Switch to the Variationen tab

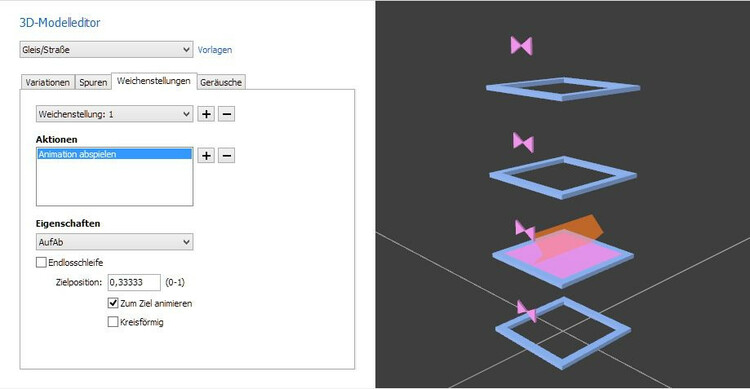click(x=47, y=82)
